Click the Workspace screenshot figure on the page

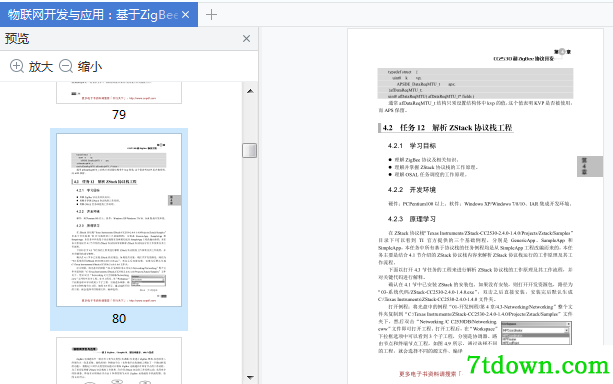pyautogui.click(x=536, y=333)
